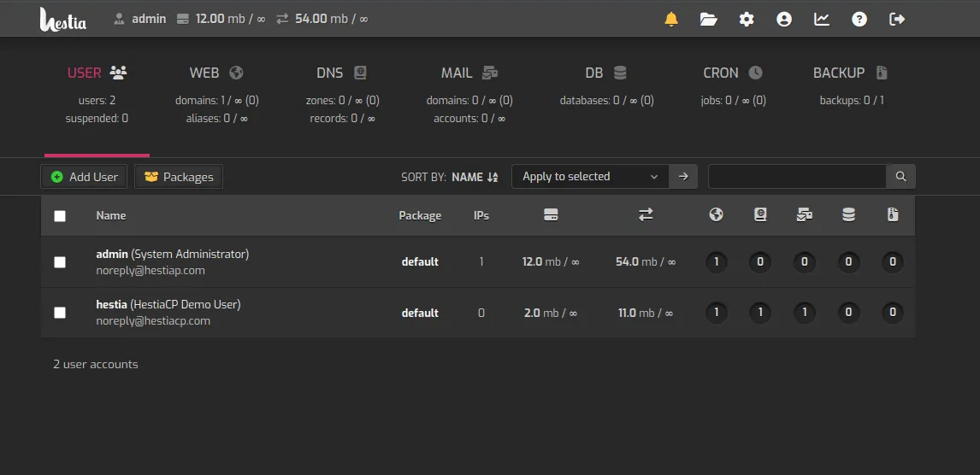The width and height of the screenshot is (980, 475).
Task: Click hestia row database count badge
Action: pos(848,313)
